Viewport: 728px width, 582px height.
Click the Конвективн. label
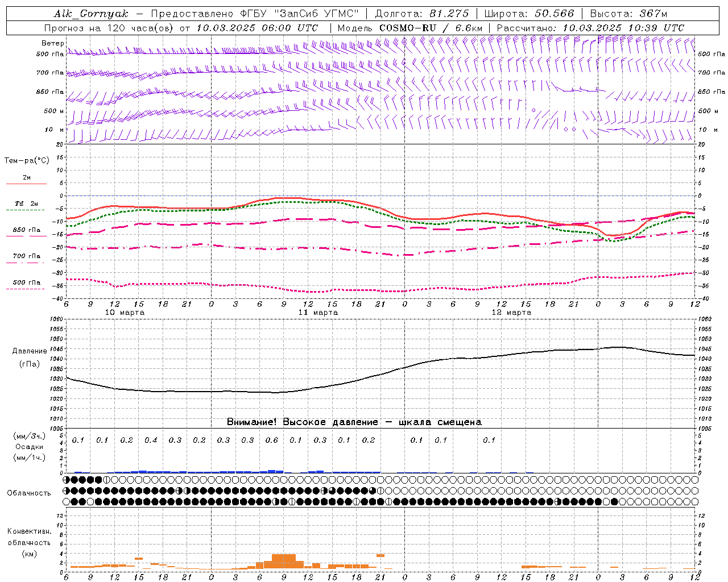tap(29, 531)
